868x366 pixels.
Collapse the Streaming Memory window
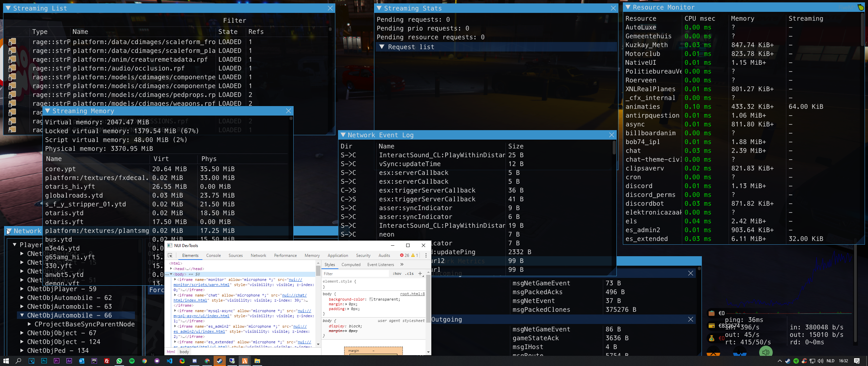pos(47,111)
